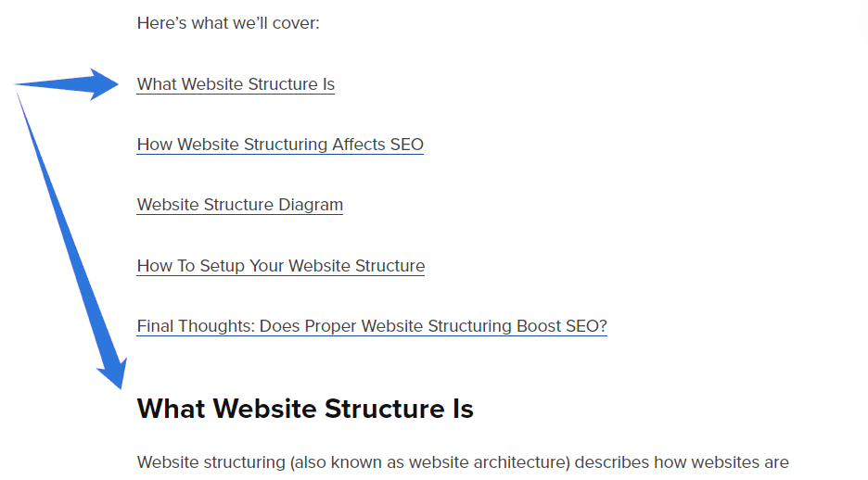The width and height of the screenshot is (868, 480).
Task: Click the blue arrowhead pointing at the bold heading
Action: pyautogui.click(x=115, y=373)
